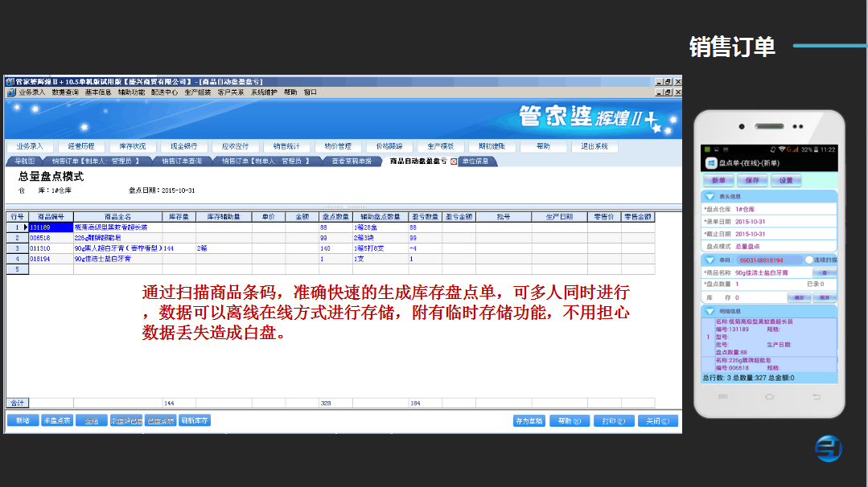This screenshot has height=487, width=868.
Task: Click the 未盘点表 button
Action: click(57, 420)
